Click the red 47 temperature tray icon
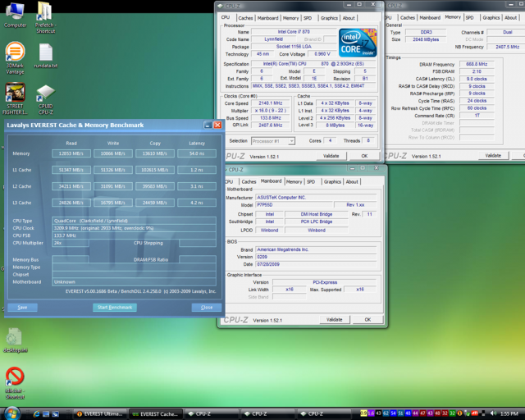Viewport: 525px width, 420px height. click(422, 413)
